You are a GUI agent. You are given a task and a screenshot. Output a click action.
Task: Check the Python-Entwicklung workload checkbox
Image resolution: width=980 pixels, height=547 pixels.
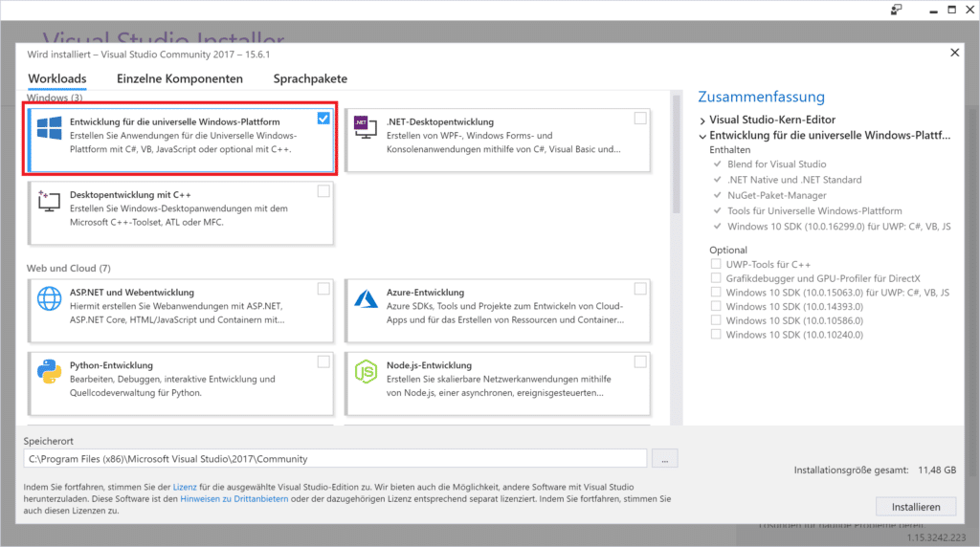click(x=323, y=361)
